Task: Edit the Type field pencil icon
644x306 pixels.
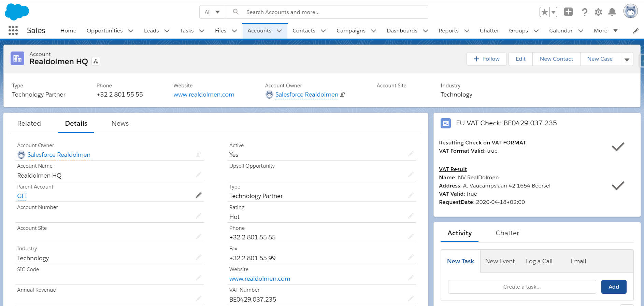Action: pos(411,195)
